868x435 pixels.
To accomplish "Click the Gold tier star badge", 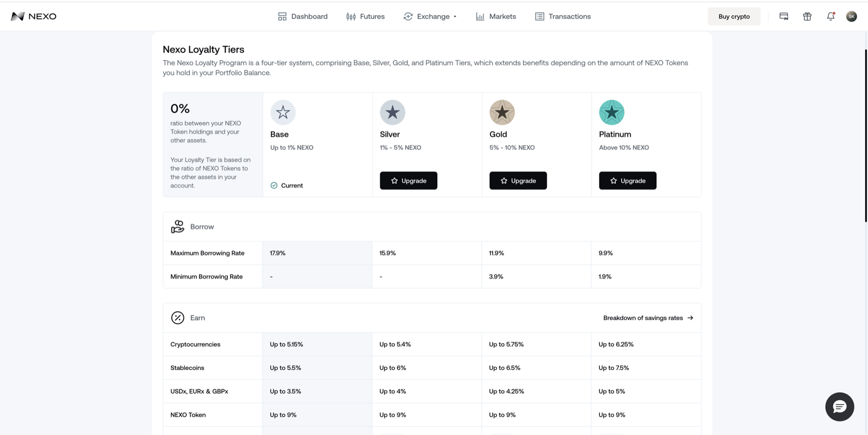I will 502,112.
